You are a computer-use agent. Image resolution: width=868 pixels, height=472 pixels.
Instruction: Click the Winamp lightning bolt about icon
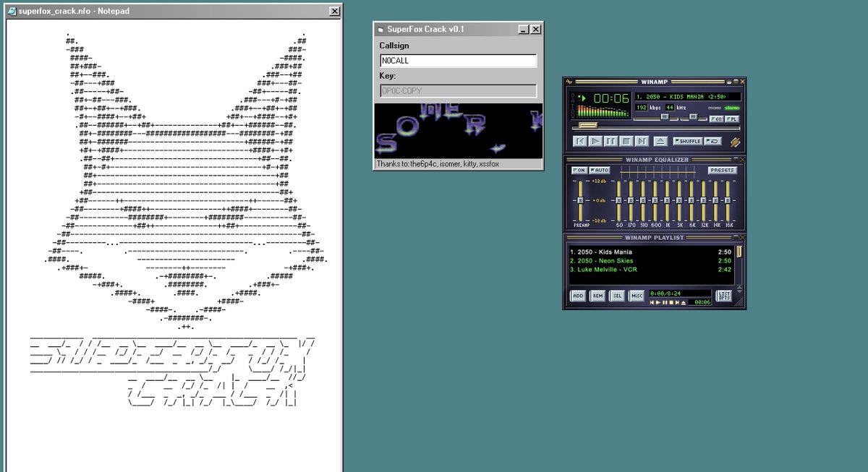click(735, 142)
